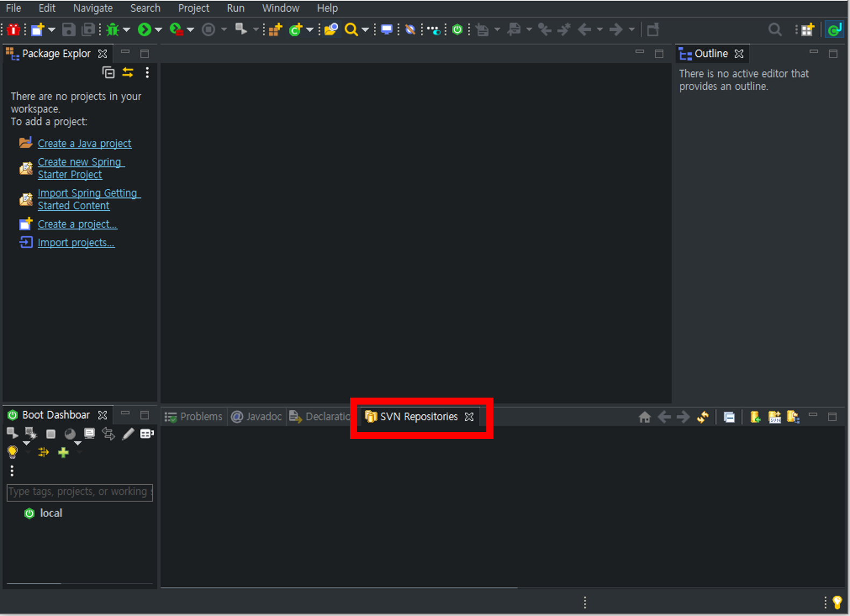Image resolution: width=850 pixels, height=616 pixels.
Task: Click Create a Java project link
Action: 84,144
